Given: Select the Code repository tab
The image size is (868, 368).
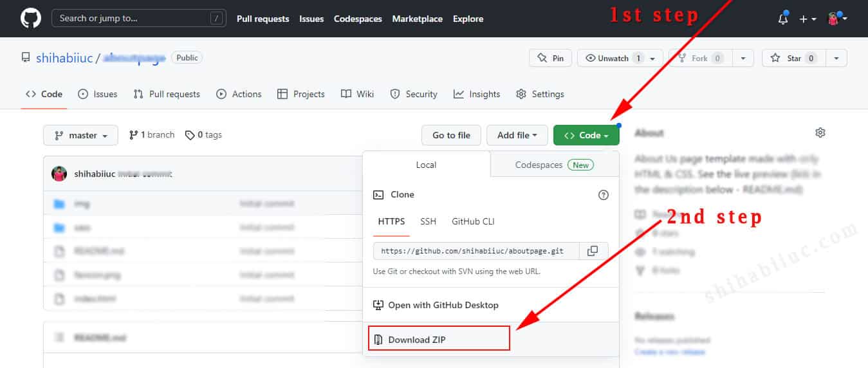Looking at the screenshot, I should pyautogui.click(x=44, y=94).
